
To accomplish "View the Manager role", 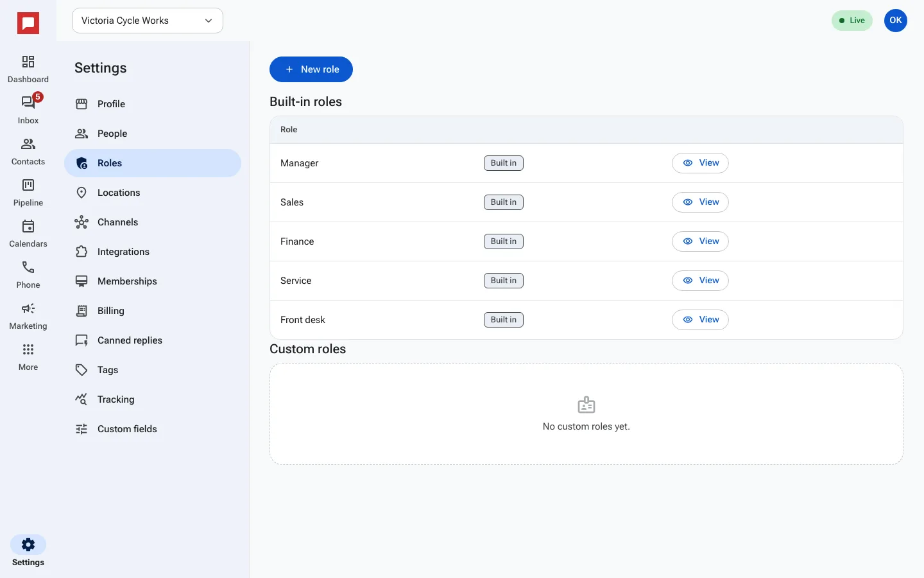I will coord(700,163).
